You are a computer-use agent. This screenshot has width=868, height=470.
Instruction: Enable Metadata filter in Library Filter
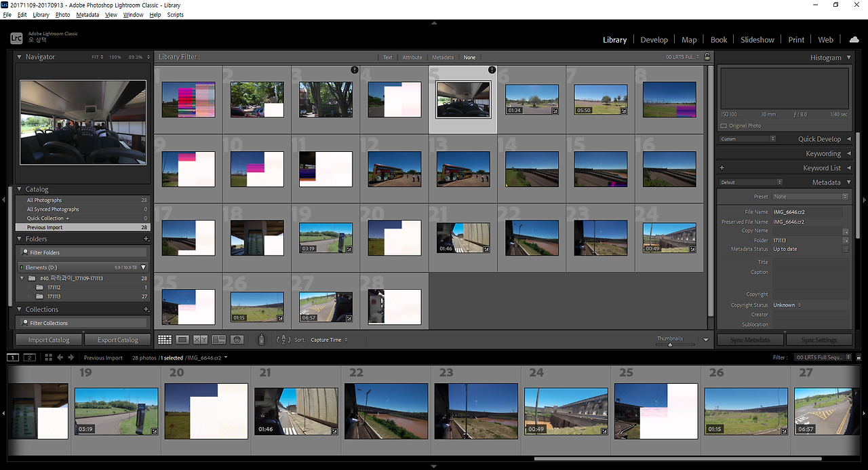443,58
